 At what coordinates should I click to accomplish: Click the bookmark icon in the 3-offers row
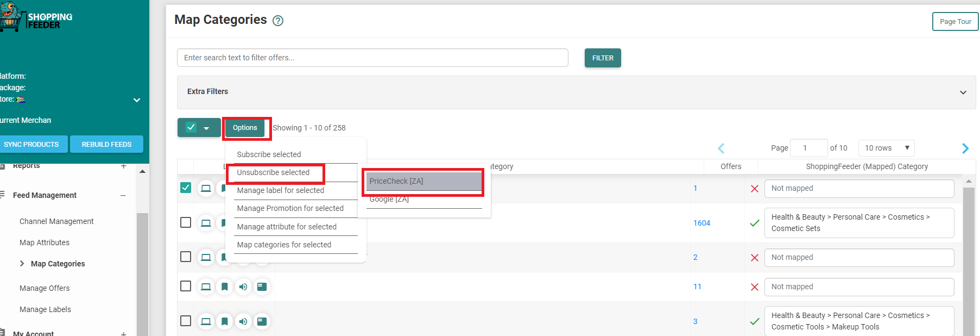224,321
